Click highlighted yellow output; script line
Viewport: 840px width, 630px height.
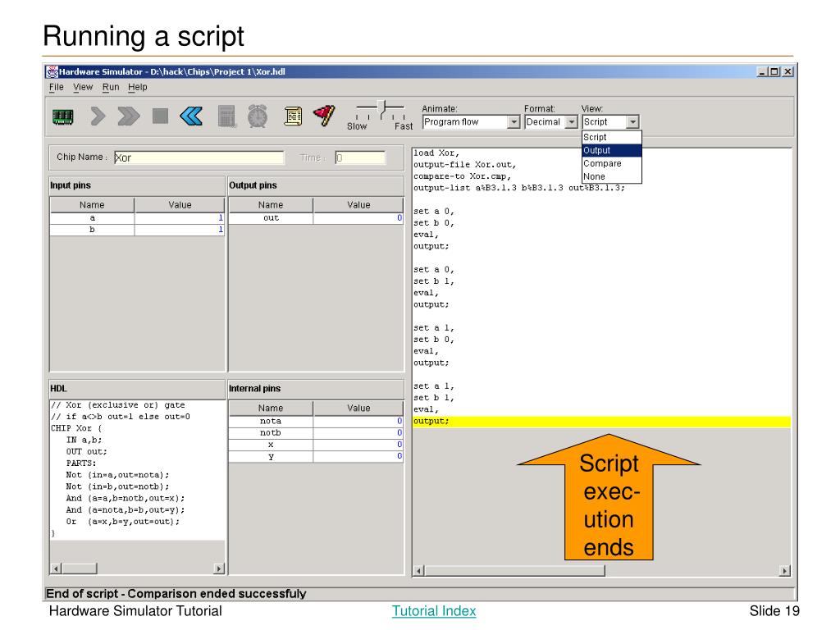[x=601, y=422]
